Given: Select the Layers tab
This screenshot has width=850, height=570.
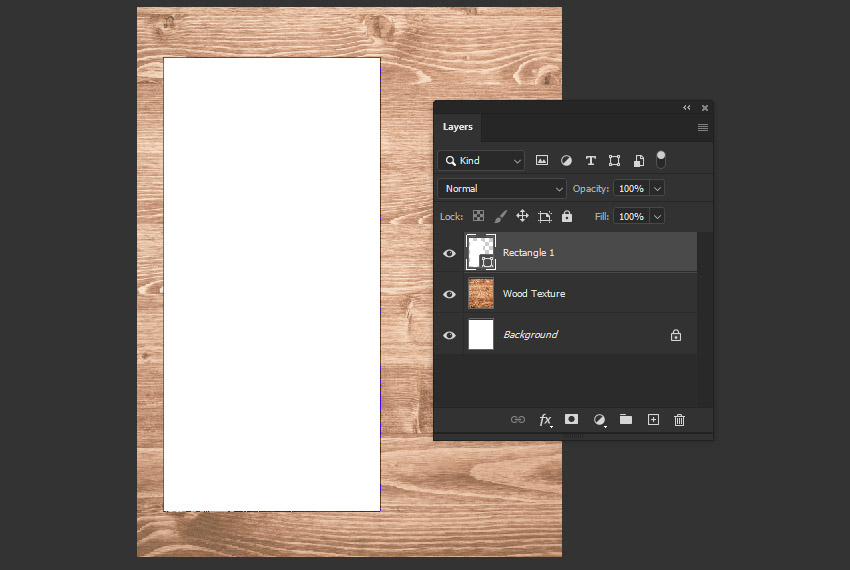Looking at the screenshot, I should (x=458, y=127).
